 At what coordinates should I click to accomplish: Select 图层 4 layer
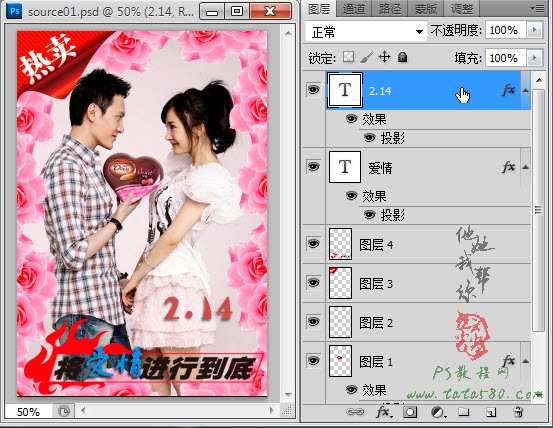point(428,244)
